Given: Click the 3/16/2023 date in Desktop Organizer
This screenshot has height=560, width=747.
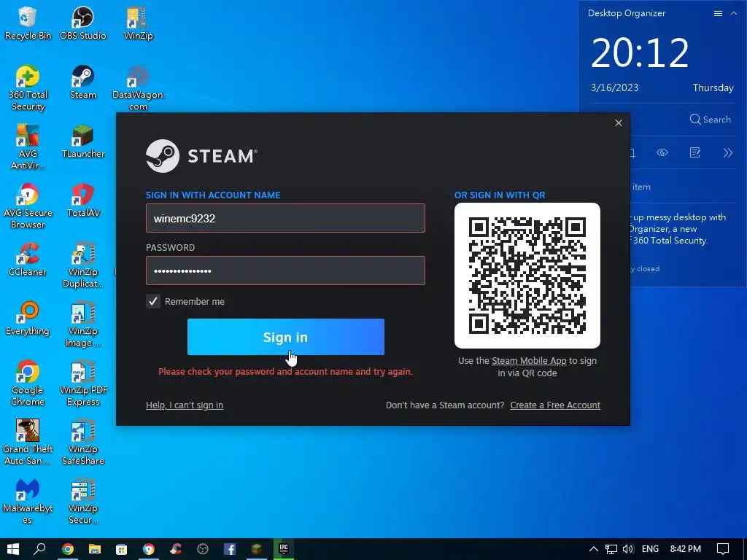Looking at the screenshot, I should click(614, 87).
